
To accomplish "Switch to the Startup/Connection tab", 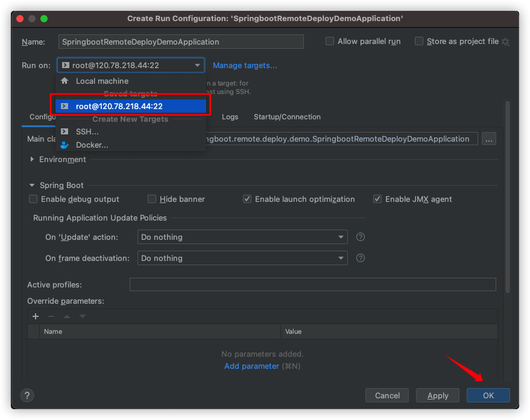I will coord(287,117).
